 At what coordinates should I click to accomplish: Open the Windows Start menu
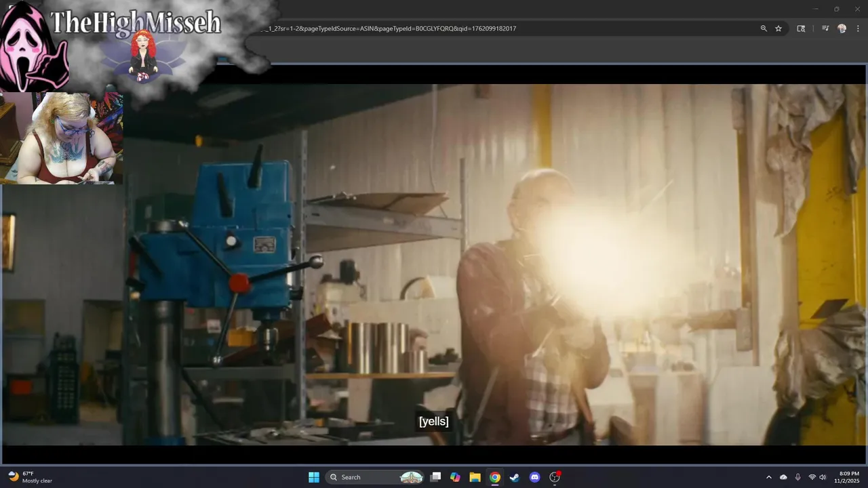[314, 477]
